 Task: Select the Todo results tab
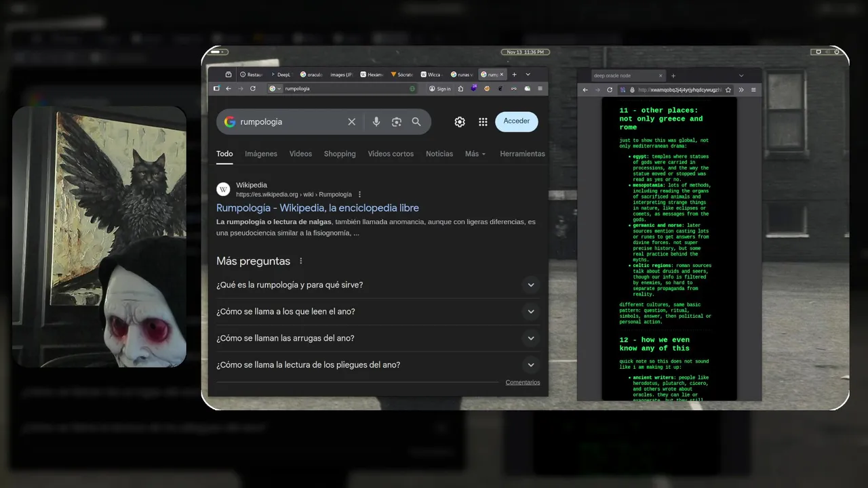[224, 154]
